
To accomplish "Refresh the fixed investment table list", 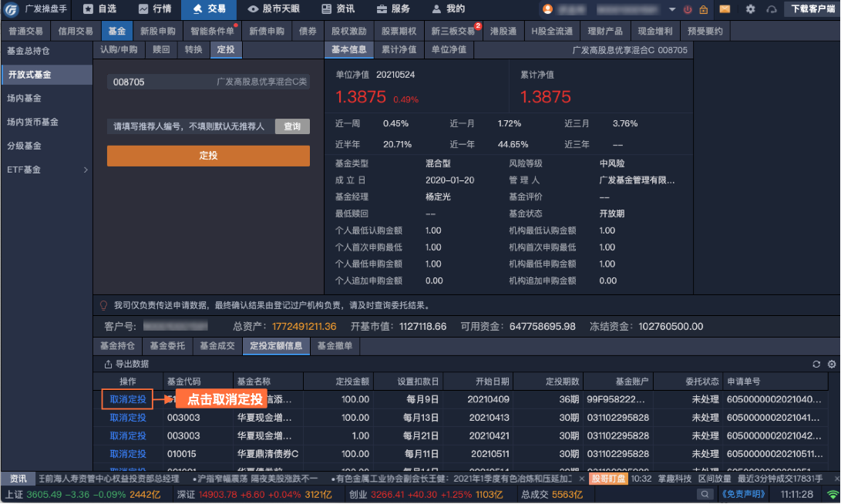I will (x=816, y=364).
